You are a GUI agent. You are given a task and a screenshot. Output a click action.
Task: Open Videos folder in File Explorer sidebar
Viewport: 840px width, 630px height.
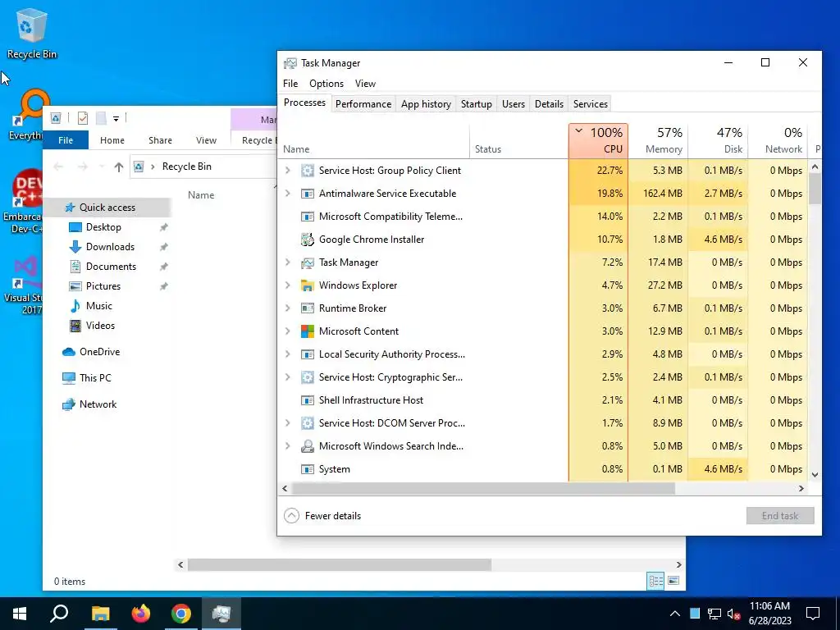99,326
